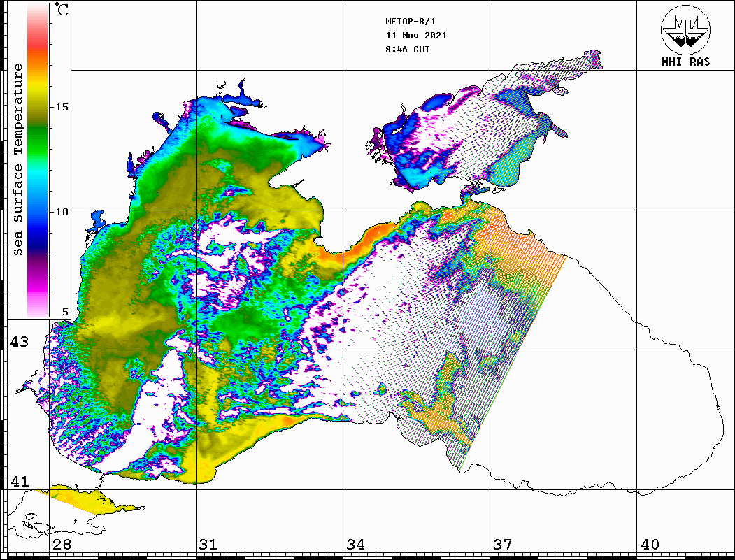Click the longitude label '34'
735x560 pixels.
(x=355, y=545)
